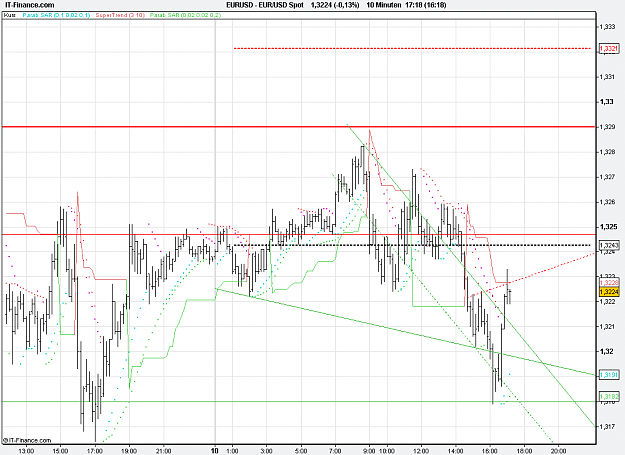Click the bold 1,32 price axis label
This screenshot has height=455, width=625.
607,351
